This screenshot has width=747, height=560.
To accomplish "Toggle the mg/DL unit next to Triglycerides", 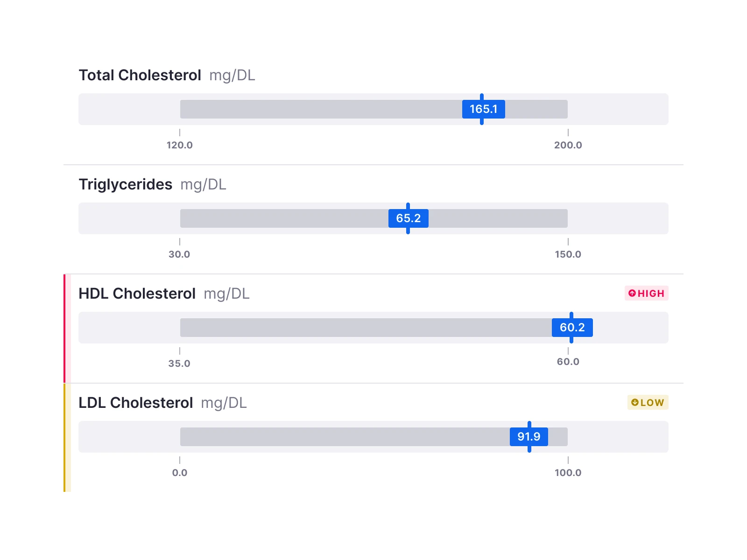I will coord(204,184).
